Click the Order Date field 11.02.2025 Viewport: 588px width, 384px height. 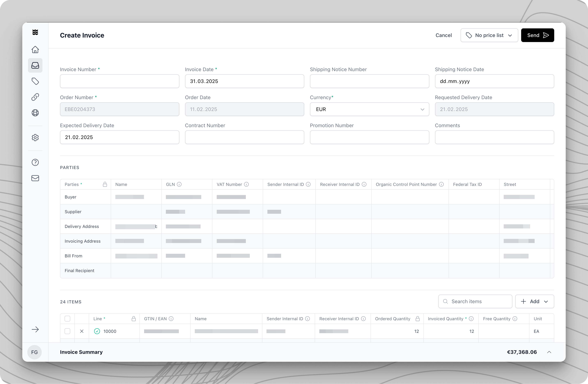pyautogui.click(x=245, y=109)
